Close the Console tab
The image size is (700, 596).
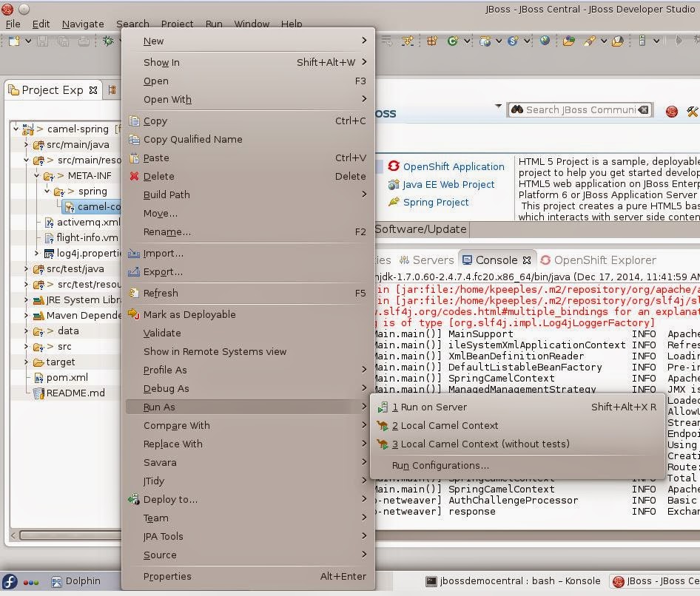coord(527,260)
